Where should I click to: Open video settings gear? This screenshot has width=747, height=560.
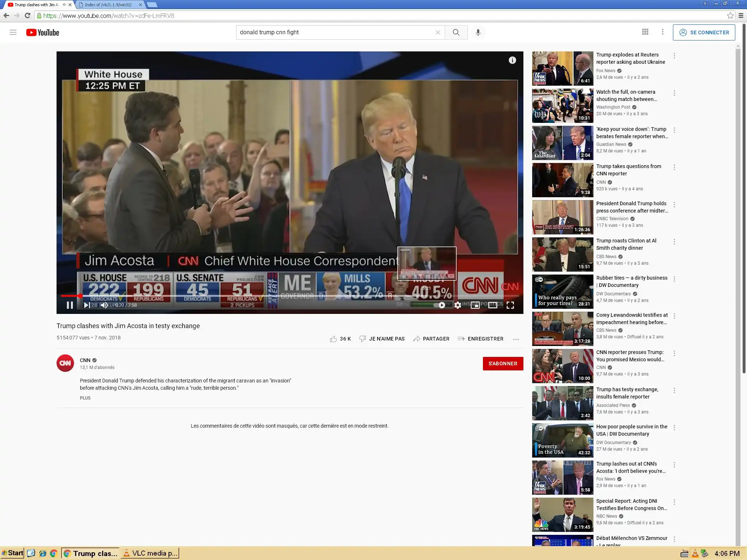point(457,305)
